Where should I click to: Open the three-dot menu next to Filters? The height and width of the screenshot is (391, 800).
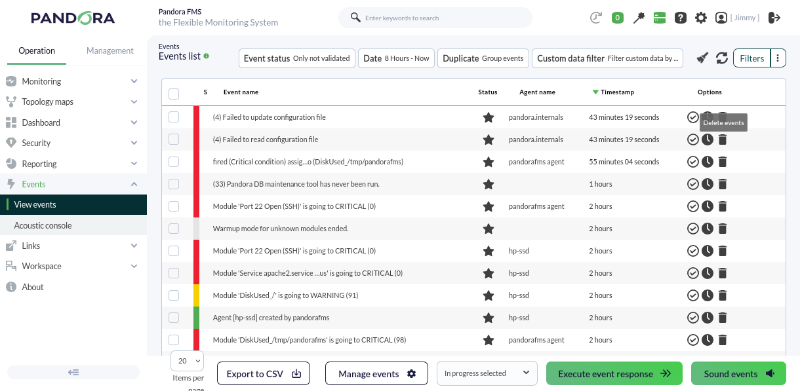click(777, 58)
